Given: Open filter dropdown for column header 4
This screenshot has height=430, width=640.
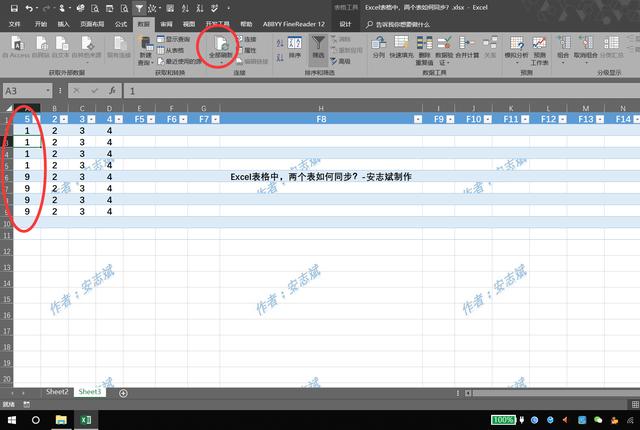Looking at the screenshot, I should coord(119,119).
